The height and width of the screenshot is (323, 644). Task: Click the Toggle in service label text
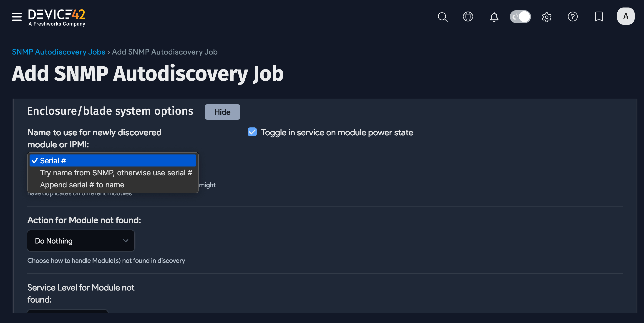(337, 132)
